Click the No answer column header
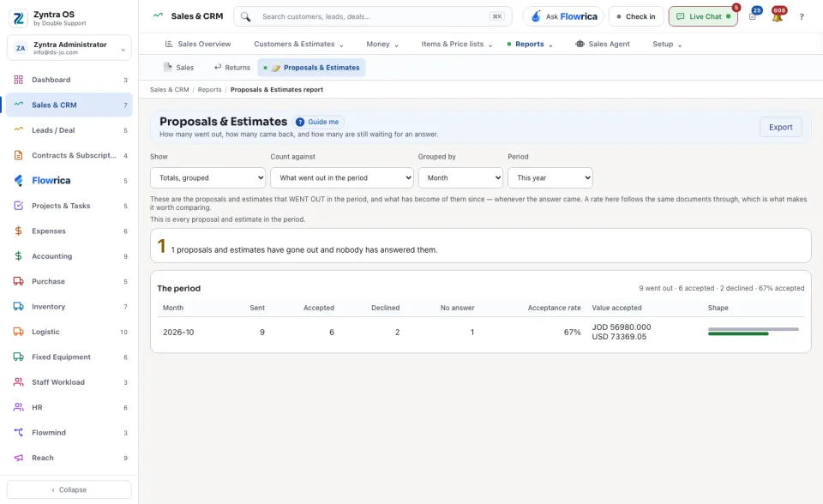Screen dimensions: 823x504 pos(457,309)
